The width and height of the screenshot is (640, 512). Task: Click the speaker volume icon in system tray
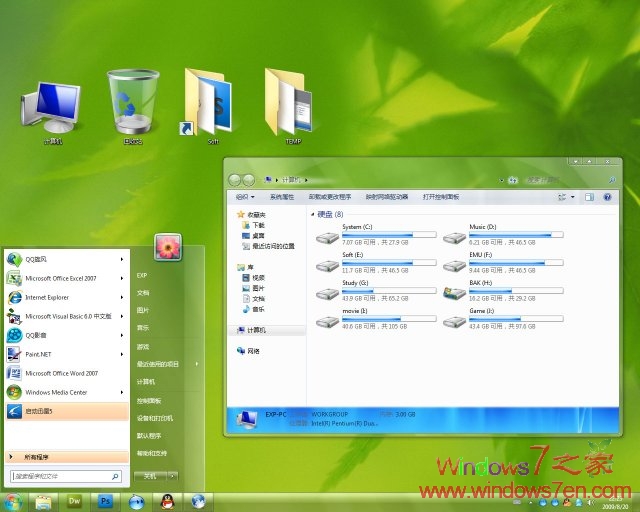[590, 502]
